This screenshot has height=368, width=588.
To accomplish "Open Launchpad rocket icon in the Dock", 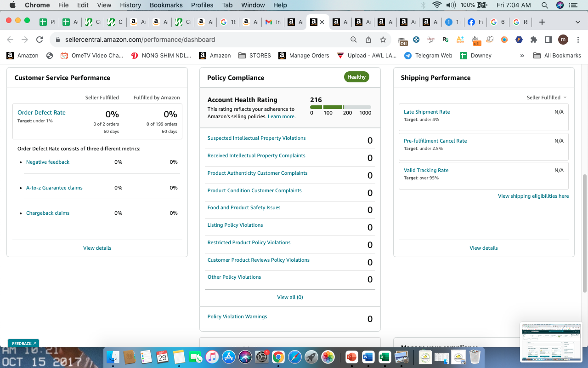I will (311, 356).
